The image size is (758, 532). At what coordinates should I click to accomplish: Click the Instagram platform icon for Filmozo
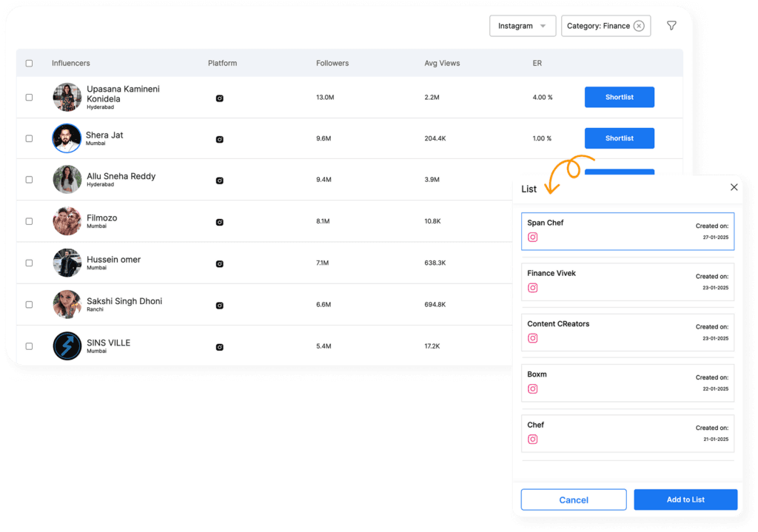click(220, 221)
